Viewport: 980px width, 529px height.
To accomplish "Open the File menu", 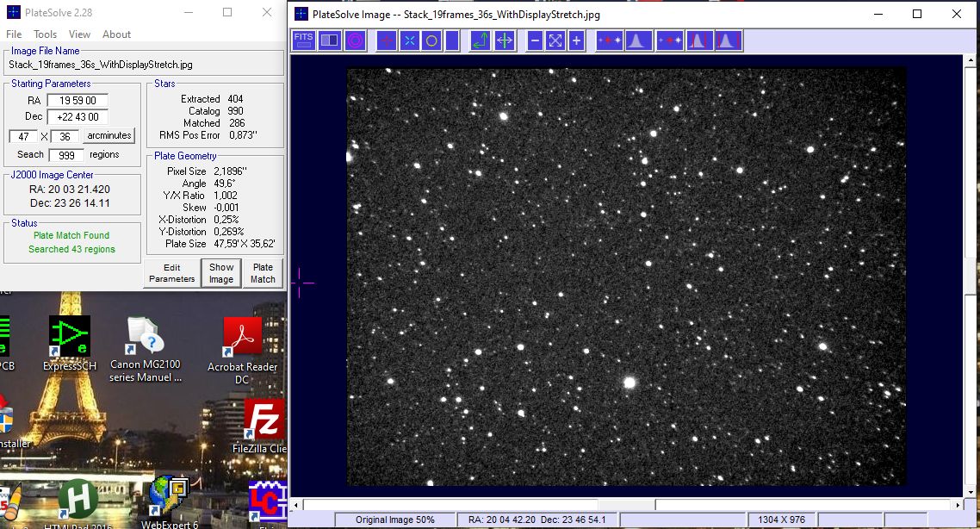I will pyautogui.click(x=14, y=34).
